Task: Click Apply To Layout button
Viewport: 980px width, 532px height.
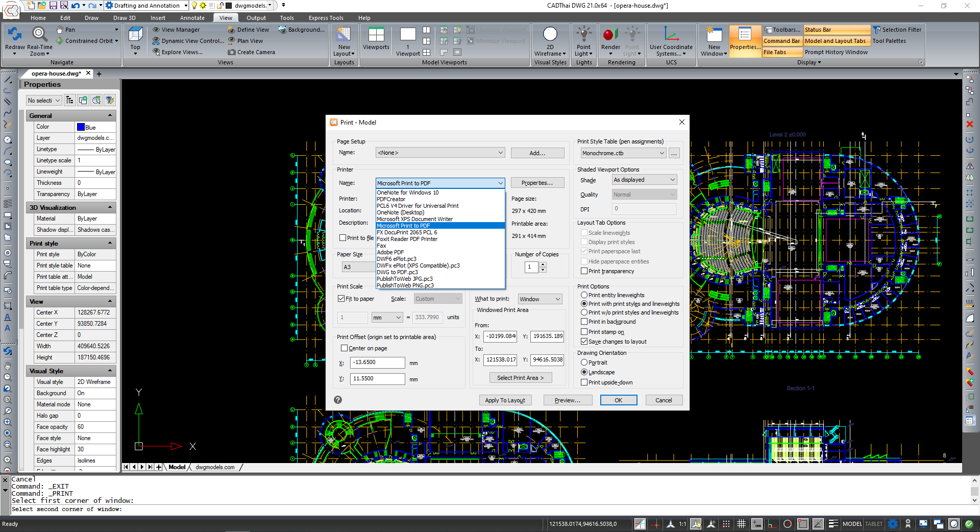Action: 505,400
